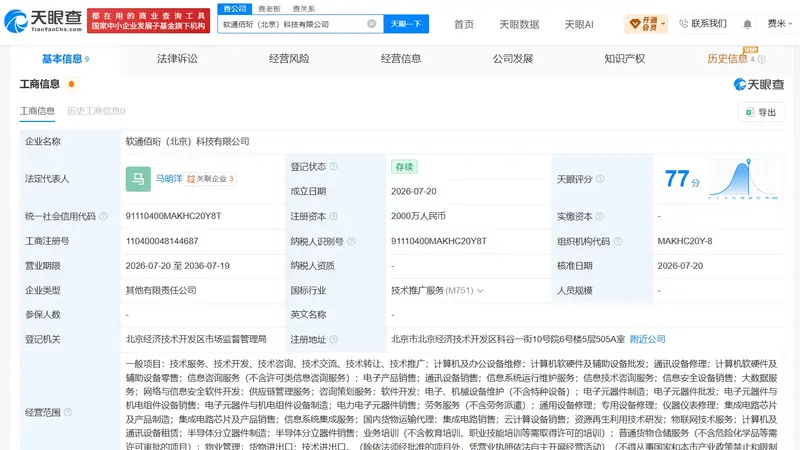Image resolution: width=800 pixels, height=450 pixels.
Task: Click the help icon beside 组织机构代码
Action: 617,241
